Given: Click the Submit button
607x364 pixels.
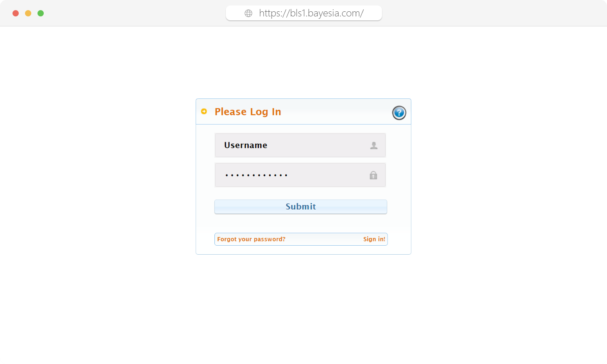Looking at the screenshot, I should 301,207.
